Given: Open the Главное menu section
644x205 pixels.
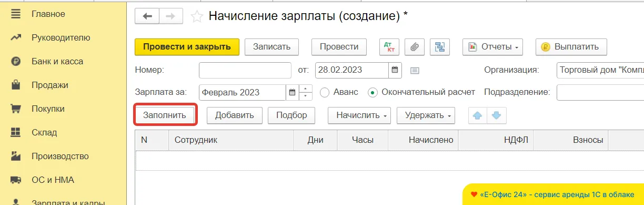Looking at the screenshot, I should [x=48, y=14].
